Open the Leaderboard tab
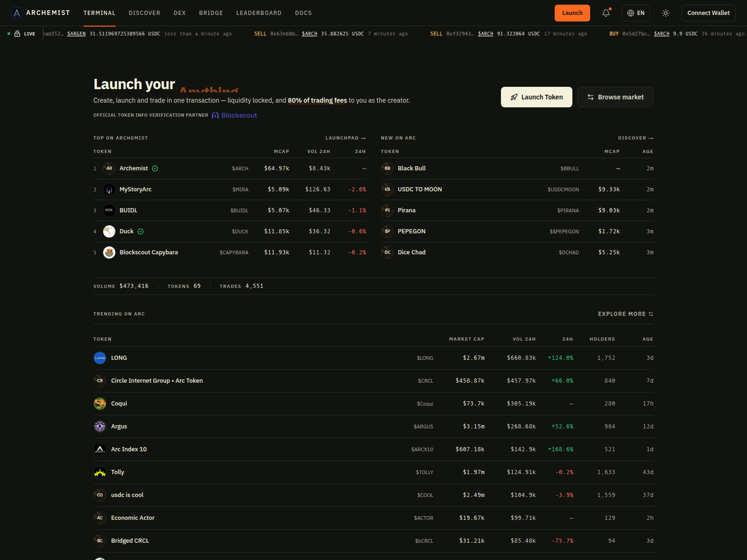Screen dimensions: 747x560 pyautogui.click(x=259, y=13)
